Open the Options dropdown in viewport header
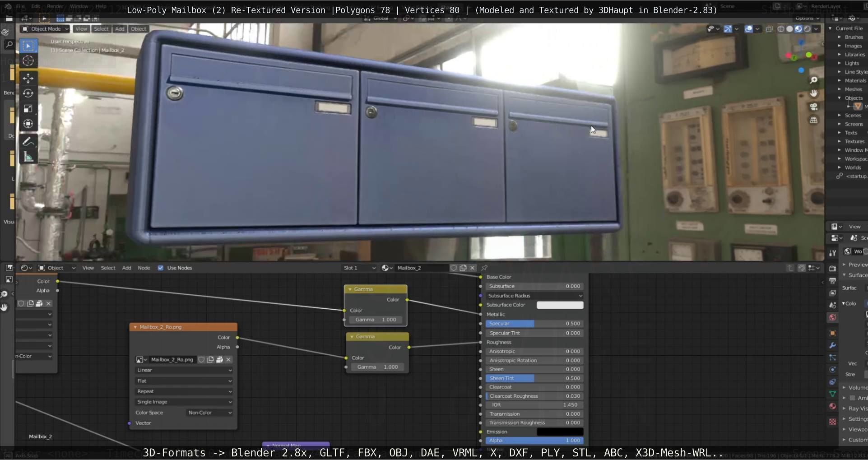This screenshot has width=868, height=460. click(x=807, y=19)
